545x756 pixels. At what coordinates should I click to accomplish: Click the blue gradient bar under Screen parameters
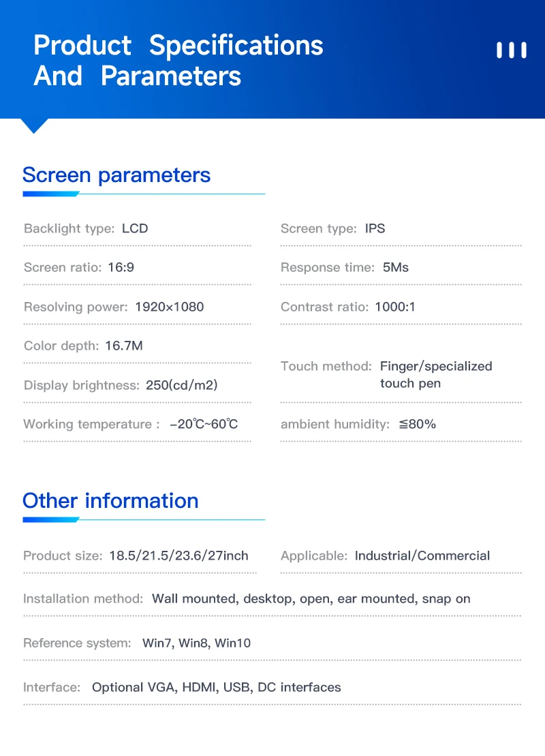pyautogui.click(x=51, y=194)
